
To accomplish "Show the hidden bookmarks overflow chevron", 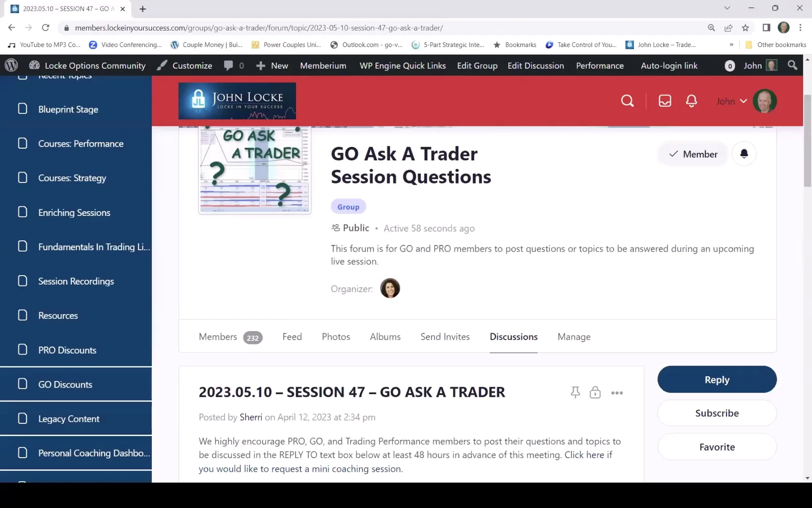I will [731, 45].
